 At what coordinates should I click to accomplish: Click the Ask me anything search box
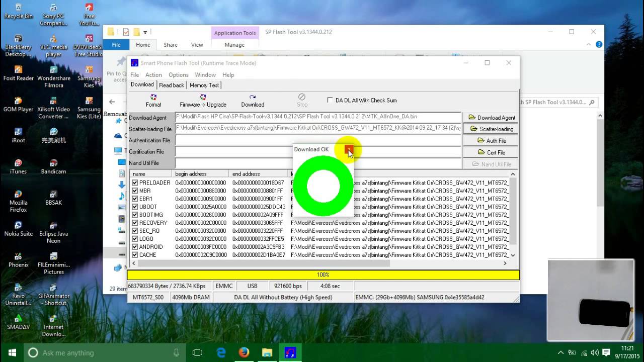click(x=106, y=352)
